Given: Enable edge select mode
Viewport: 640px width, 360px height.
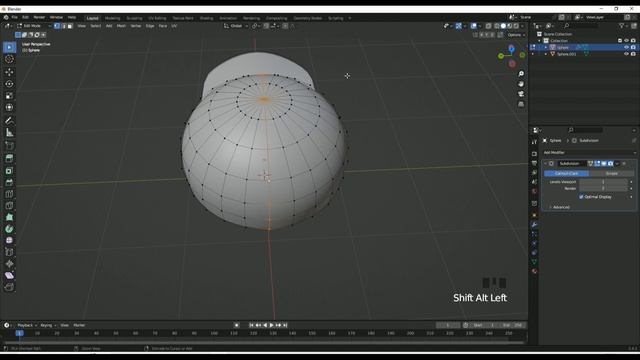Looking at the screenshot, I should pos(64,26).
